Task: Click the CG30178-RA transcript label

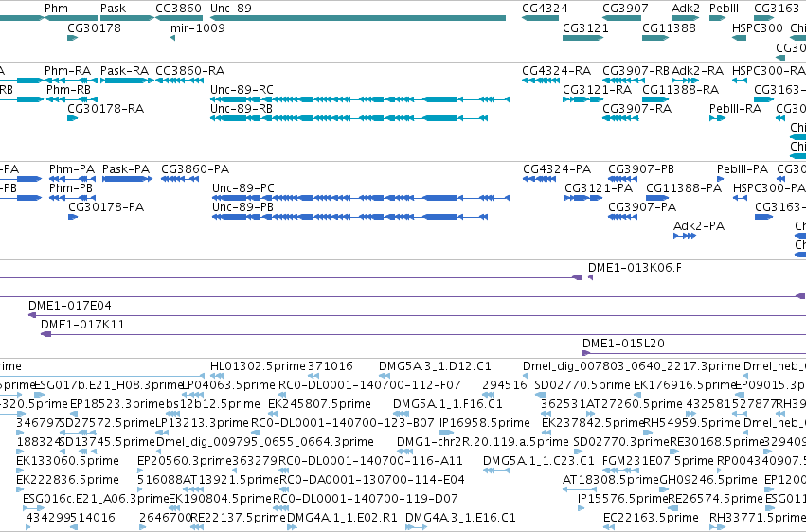Action: click(105, 108)
